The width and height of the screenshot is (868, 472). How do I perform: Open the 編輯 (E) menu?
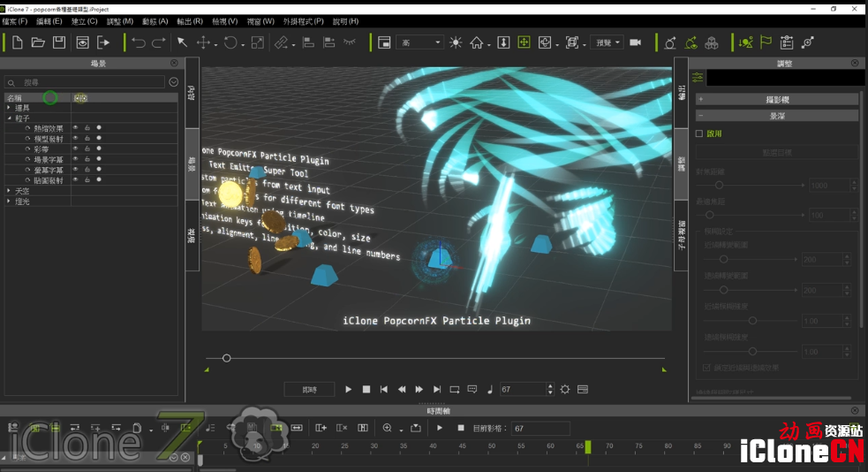(x=49, y=21)
